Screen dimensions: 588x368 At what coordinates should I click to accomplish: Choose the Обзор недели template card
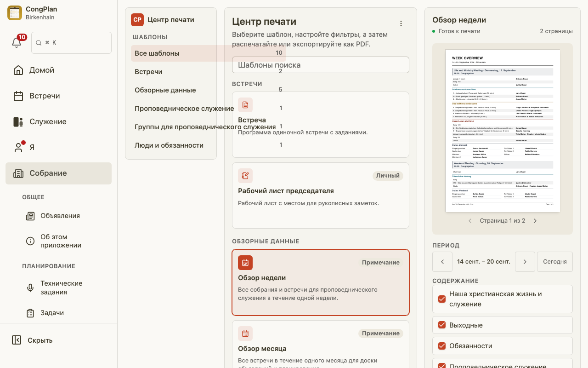tap(321, 282)
